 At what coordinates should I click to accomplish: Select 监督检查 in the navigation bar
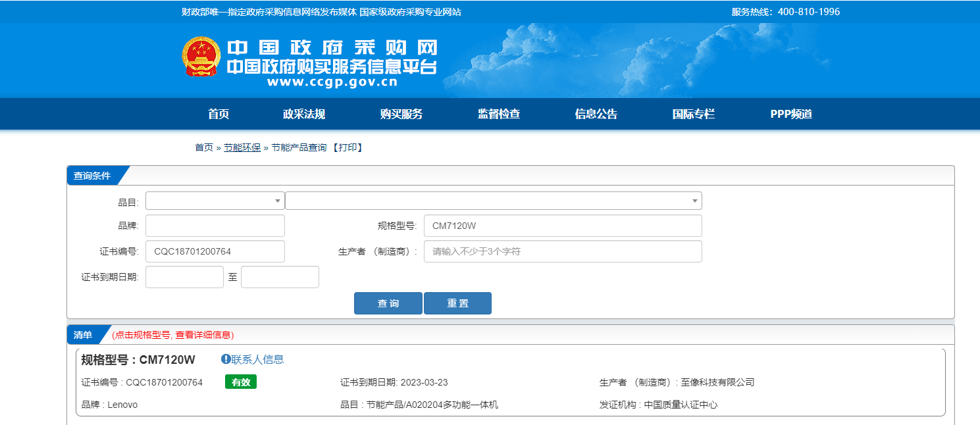point(499,114)
